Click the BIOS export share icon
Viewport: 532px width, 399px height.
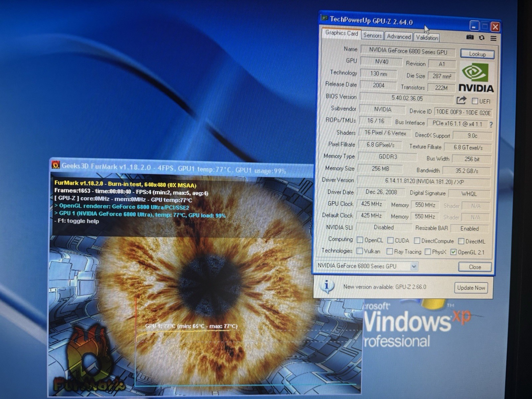(462, 100)
